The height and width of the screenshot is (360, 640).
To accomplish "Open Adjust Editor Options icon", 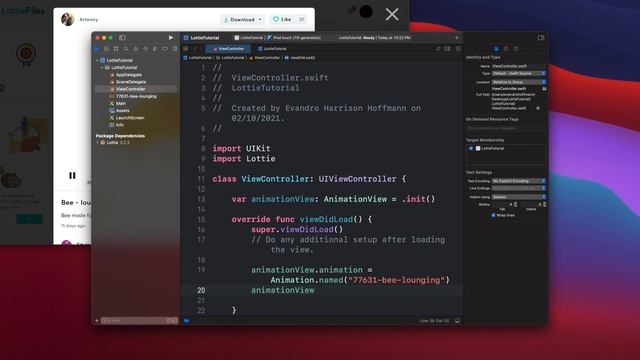I will tap(448, 49).
